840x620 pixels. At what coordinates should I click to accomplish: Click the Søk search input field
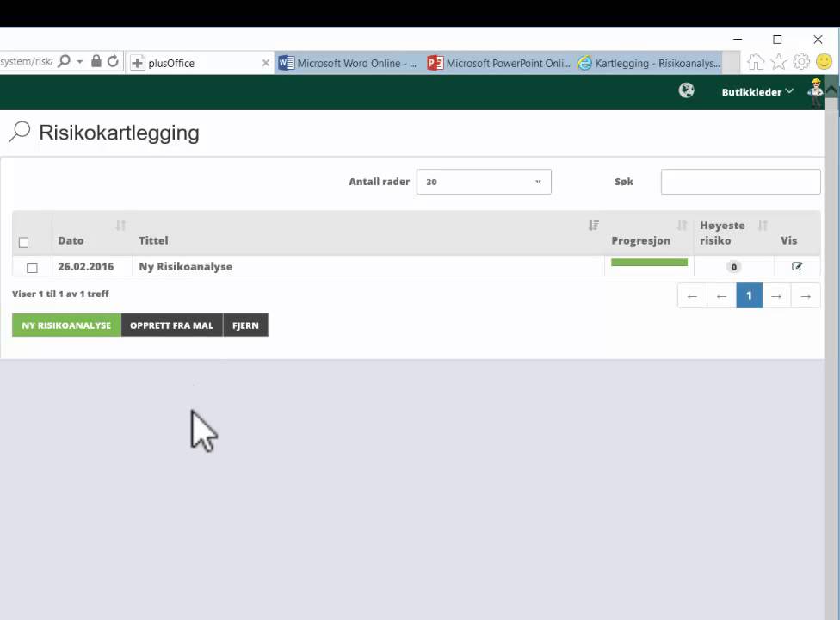pos(740,182)
